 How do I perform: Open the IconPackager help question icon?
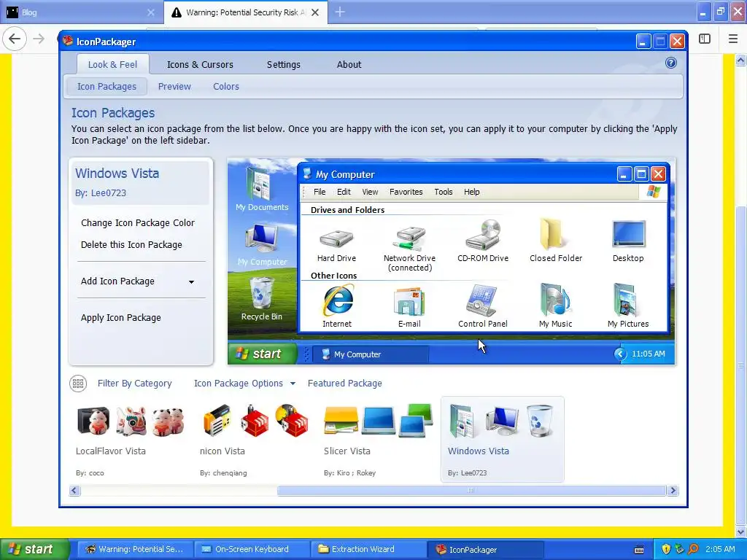tap(671, 63)
